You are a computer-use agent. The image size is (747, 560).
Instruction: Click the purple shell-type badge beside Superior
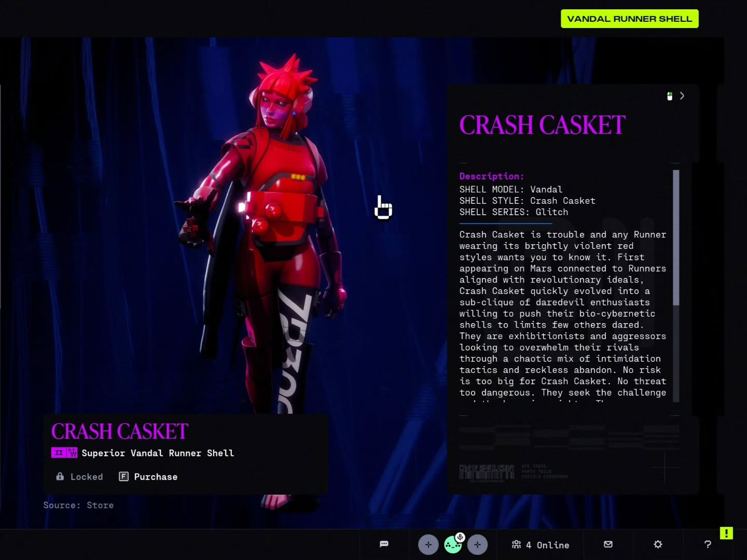72,453
